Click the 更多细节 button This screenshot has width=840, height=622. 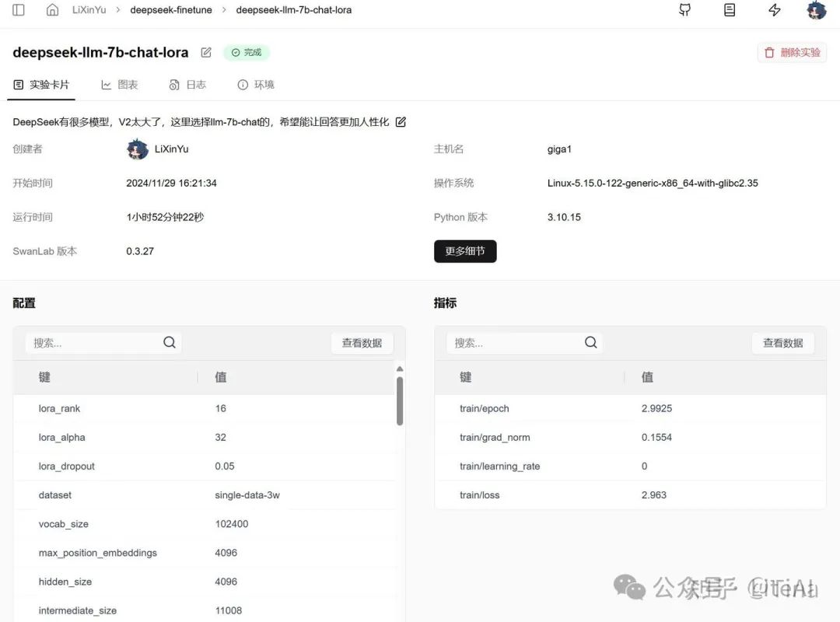click(465, 251)
